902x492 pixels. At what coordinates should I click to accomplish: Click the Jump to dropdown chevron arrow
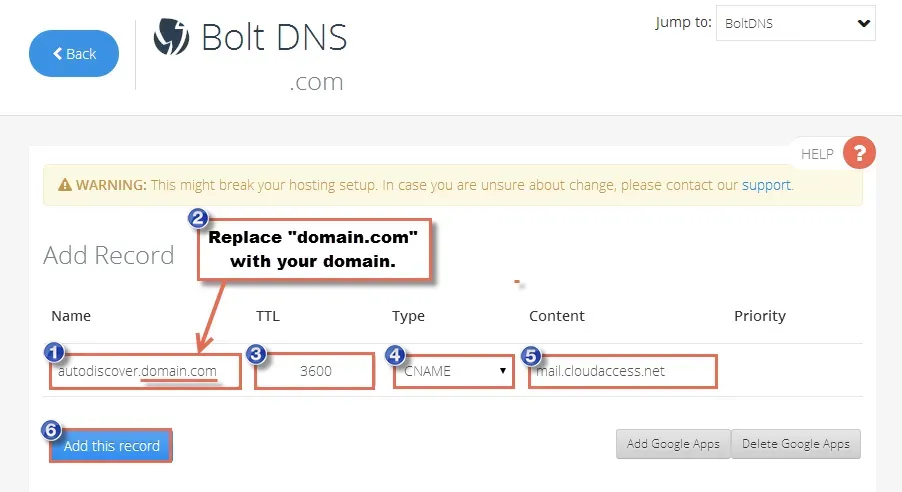point(863,24)
